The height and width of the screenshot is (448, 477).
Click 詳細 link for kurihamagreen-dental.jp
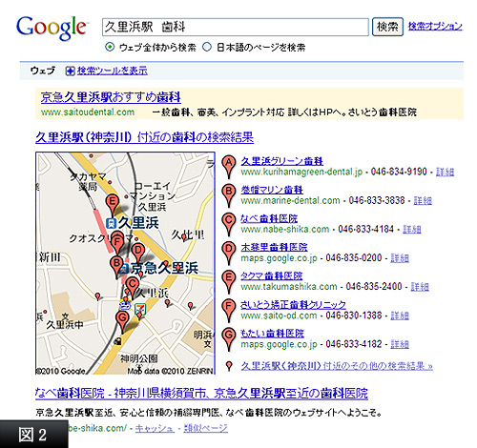pyautogui.click(x=445, y=172)
